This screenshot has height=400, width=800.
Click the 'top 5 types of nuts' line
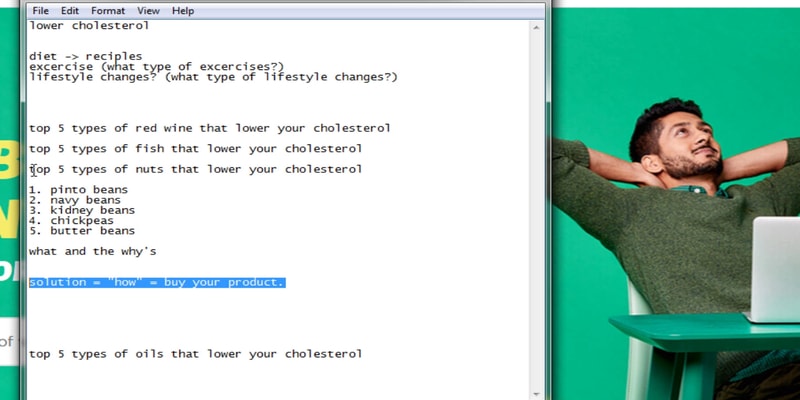[195, 169]
